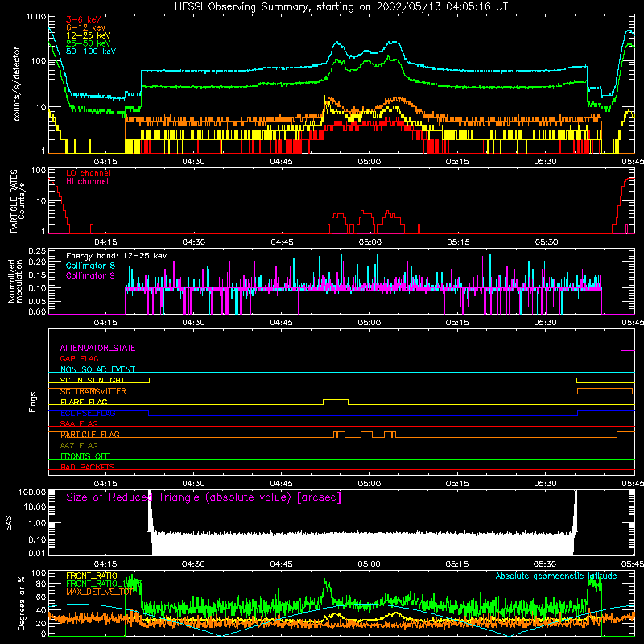Click the NON_SOLAR_EVENT flag label
This screenshot has height=644, width=644.
pyautogui.click(x=97, y=369)
